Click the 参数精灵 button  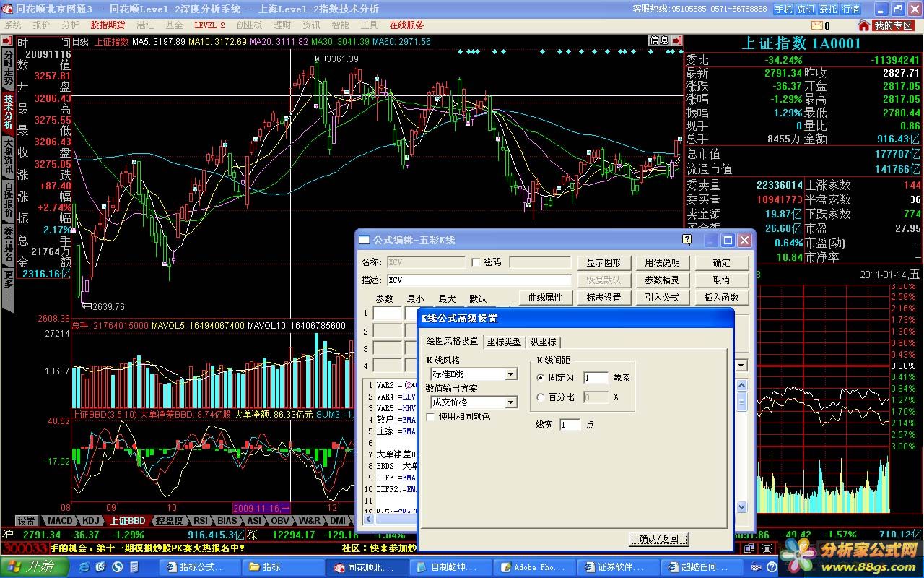point(662,280)
